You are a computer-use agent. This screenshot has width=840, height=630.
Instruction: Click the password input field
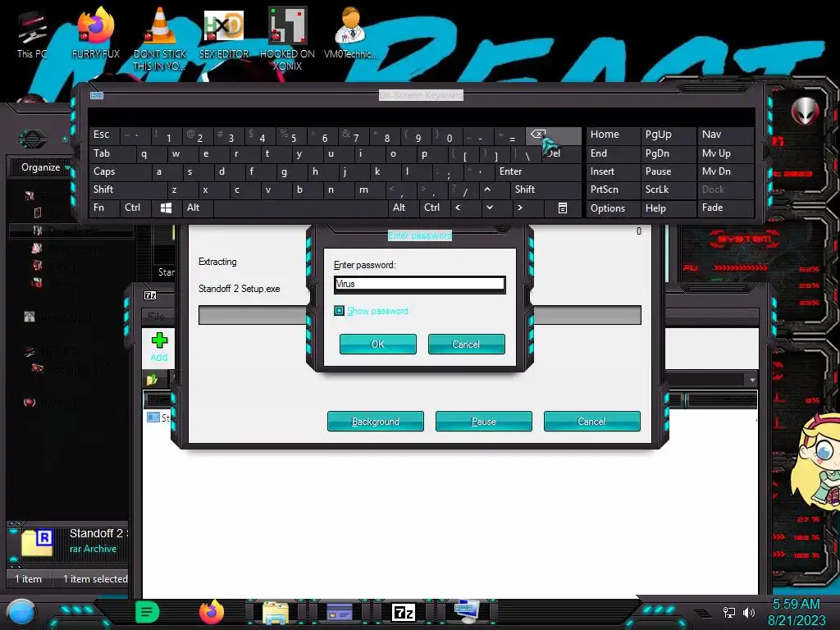[419, 284]
